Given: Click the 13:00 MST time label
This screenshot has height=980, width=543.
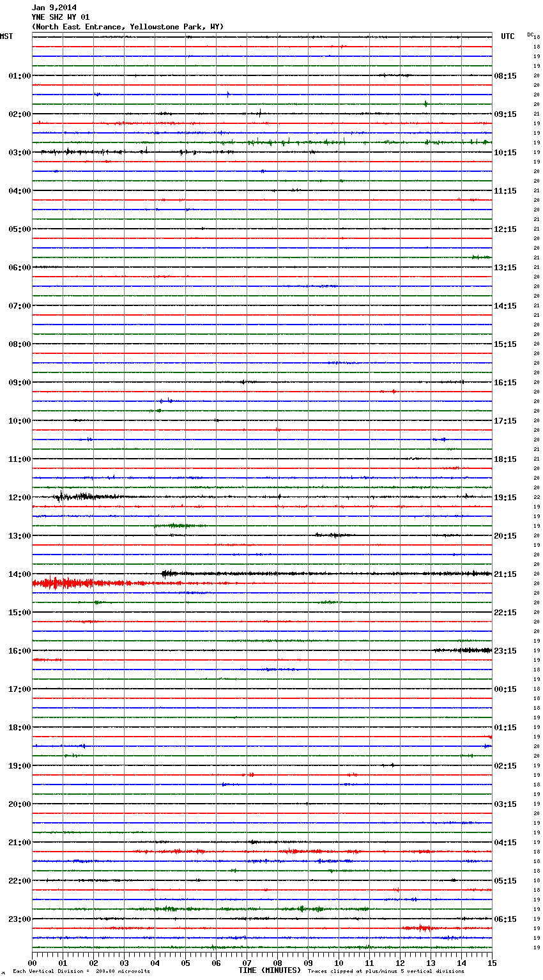Looking at the screenshot, I should (x=20, y=536).
